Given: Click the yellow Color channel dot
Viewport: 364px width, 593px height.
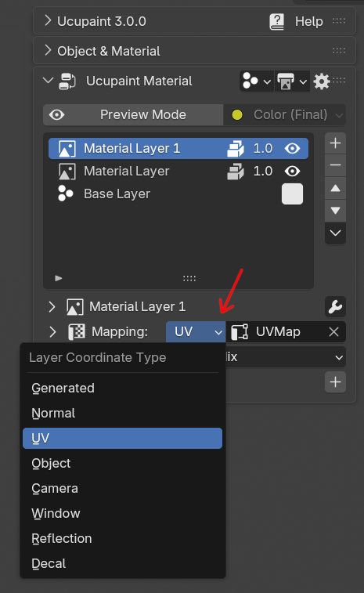Looking at the screenshot, I should pyautogui.click(x=237, y=114).
